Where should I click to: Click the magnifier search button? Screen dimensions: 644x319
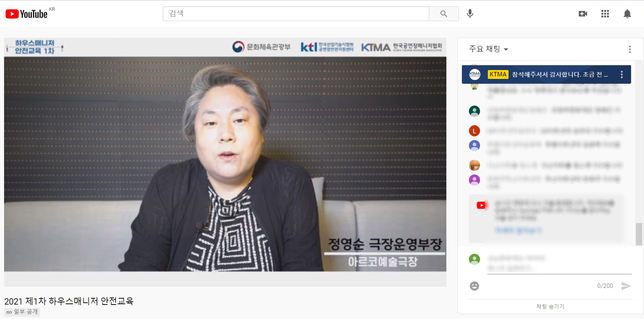click(444, 14)
